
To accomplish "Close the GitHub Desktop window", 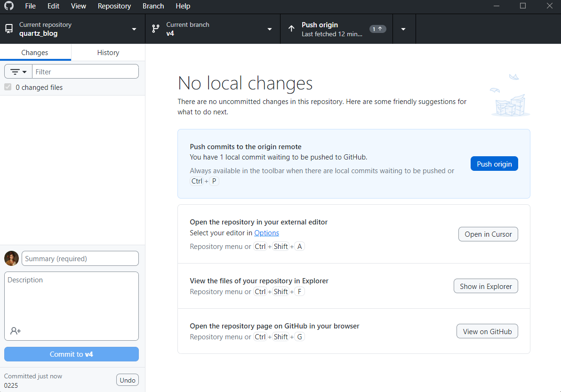I will point(550,6).
